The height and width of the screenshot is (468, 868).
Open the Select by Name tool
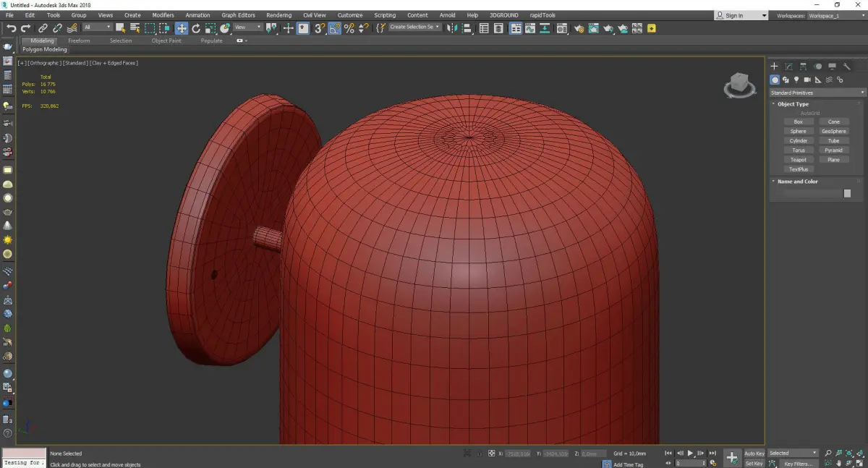[x=135, y=28]
